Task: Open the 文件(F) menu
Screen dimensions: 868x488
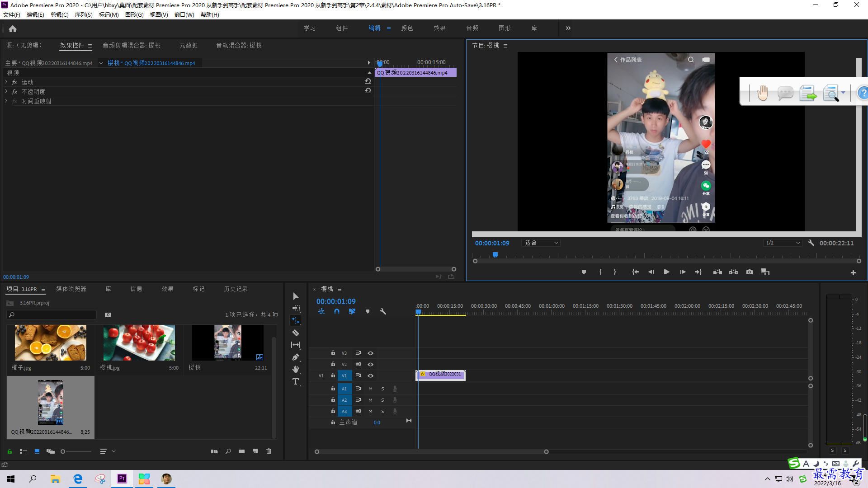Action: [12, 15]
